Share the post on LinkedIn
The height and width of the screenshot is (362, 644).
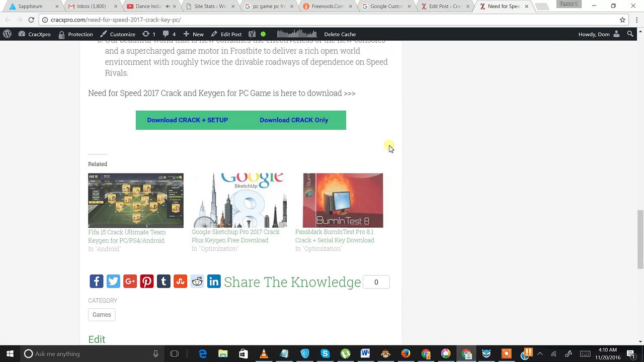click(x=214, y=282)
